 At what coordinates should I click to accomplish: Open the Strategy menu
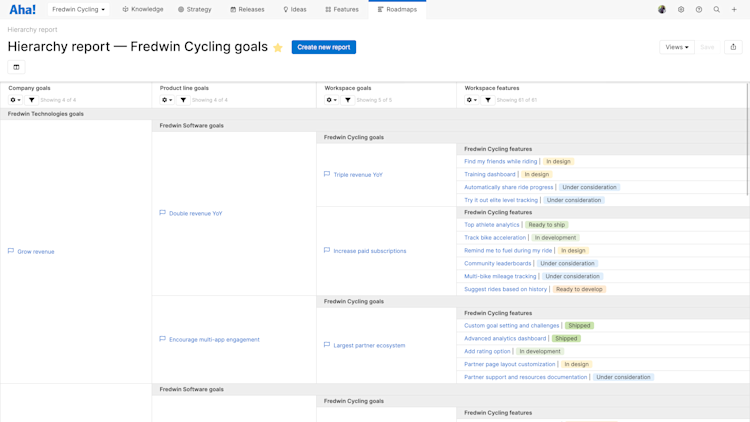tap(195, 10)
